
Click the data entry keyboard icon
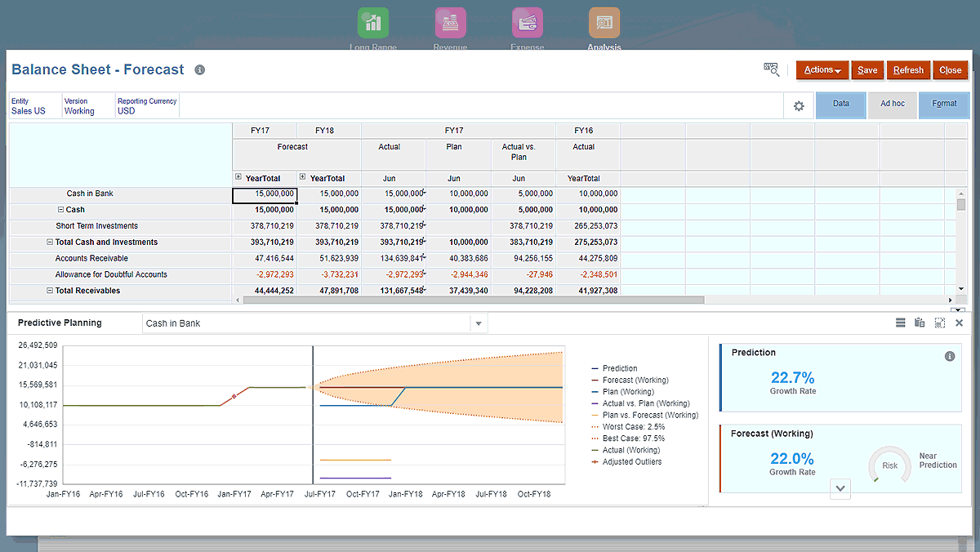point(772,69)
